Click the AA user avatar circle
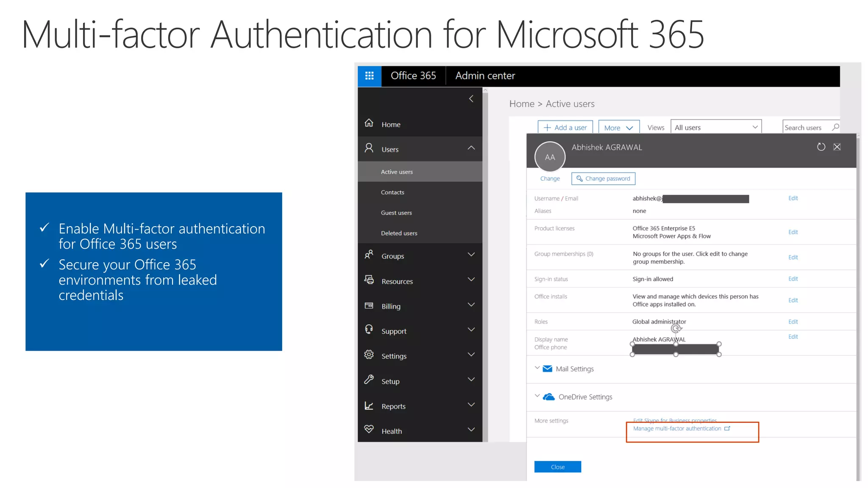868x488 pixels. (550, 157)
